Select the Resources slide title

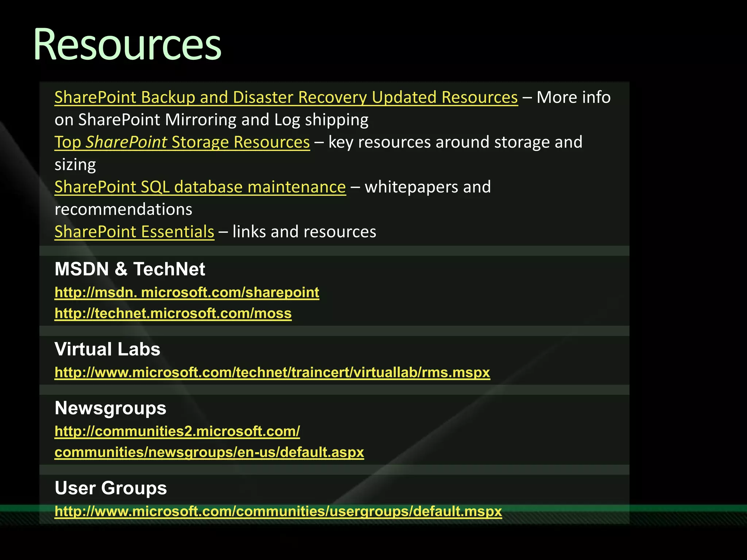pyautogui.click(x=127, y=44)
